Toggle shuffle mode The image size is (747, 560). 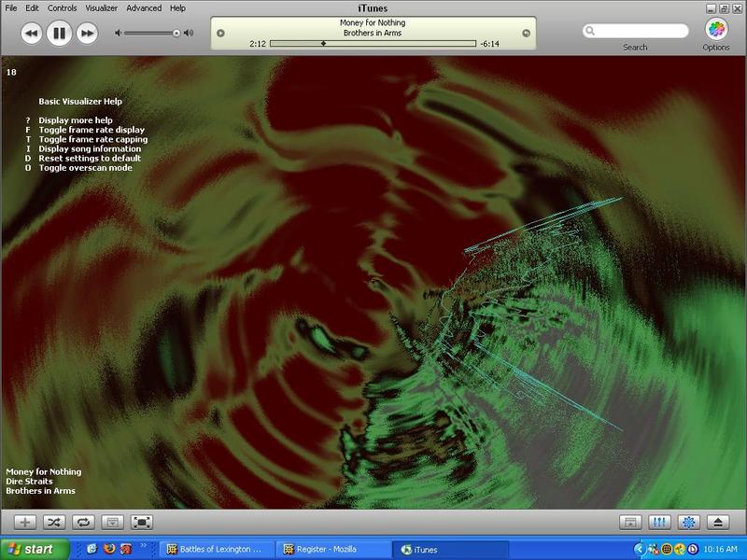tap(54, 522)
